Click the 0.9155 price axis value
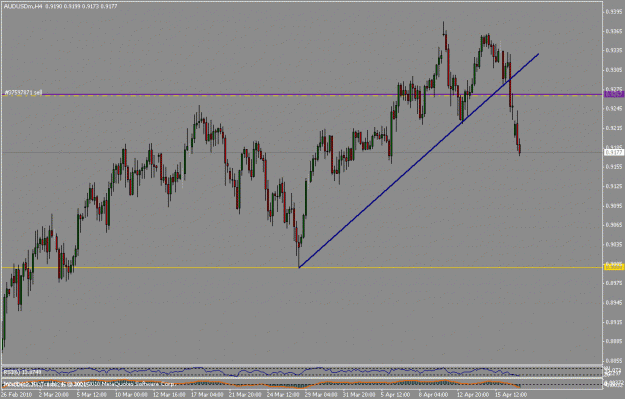The image size is (625, 399). (x=614, y=167)
